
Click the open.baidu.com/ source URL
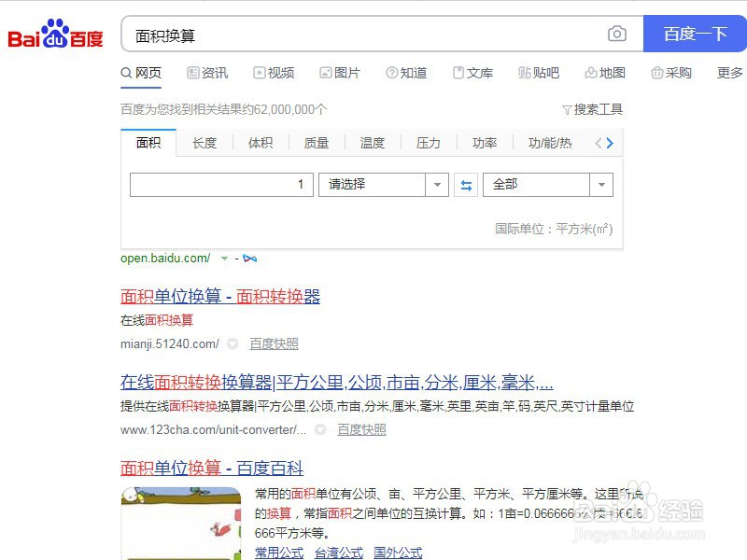(x=165, y=259)
